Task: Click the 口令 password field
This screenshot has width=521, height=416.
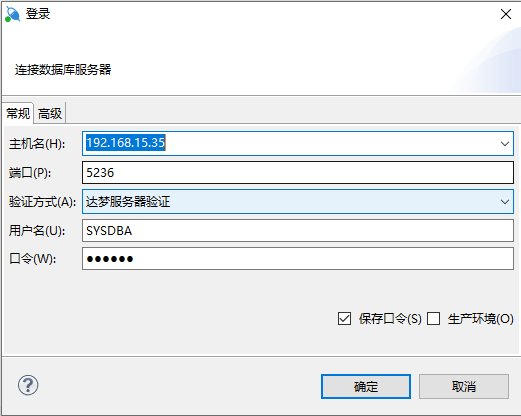Action: coord(298,259)
